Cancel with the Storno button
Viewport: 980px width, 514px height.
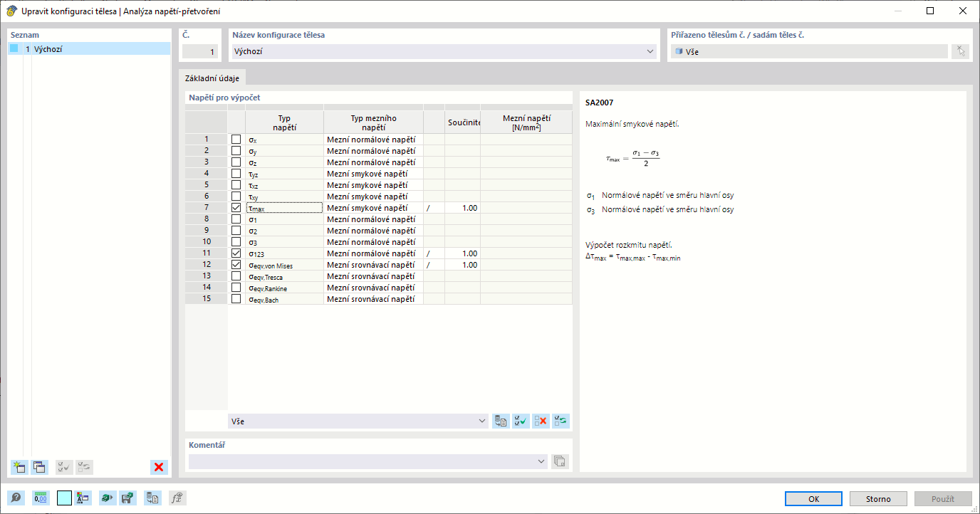[878, 499]
